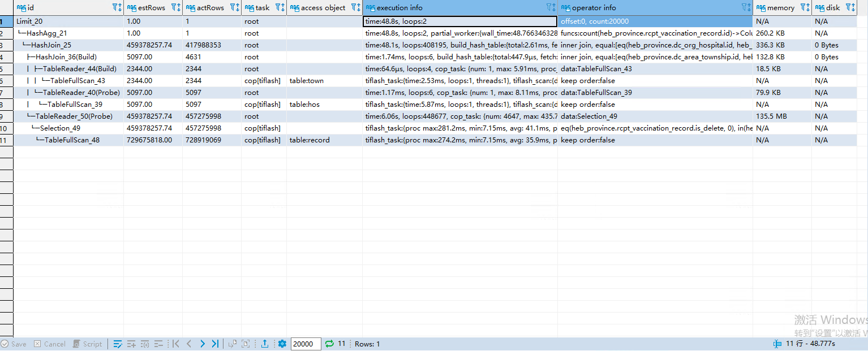Click the Save button
This screenshot has height=351, width=868.
(x=14, y=344)
